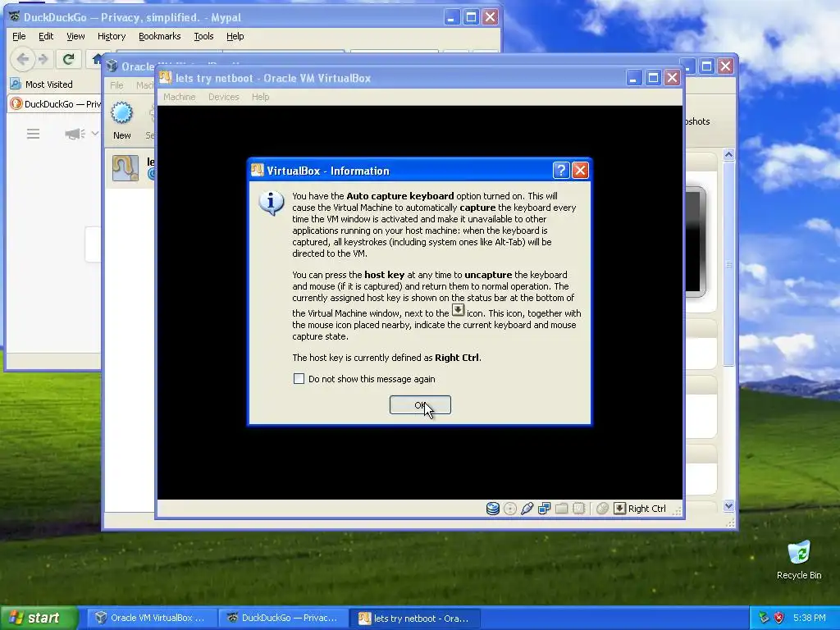The width and height of the screenshot is (840, 630).
Task: Minimize the Mypal browser window
Action: pos(452,17)
